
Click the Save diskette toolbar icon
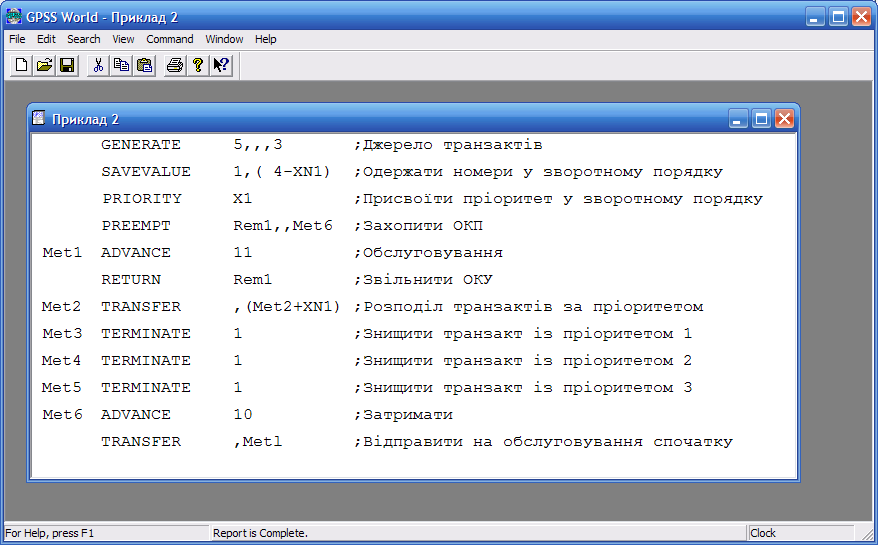[67, 66]
